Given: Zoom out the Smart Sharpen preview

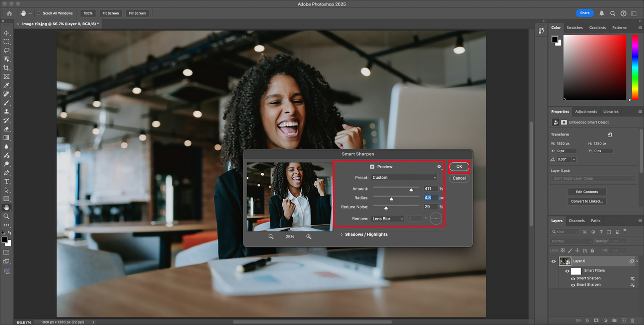Looking at the screenshot, I should tap(271, 236).
